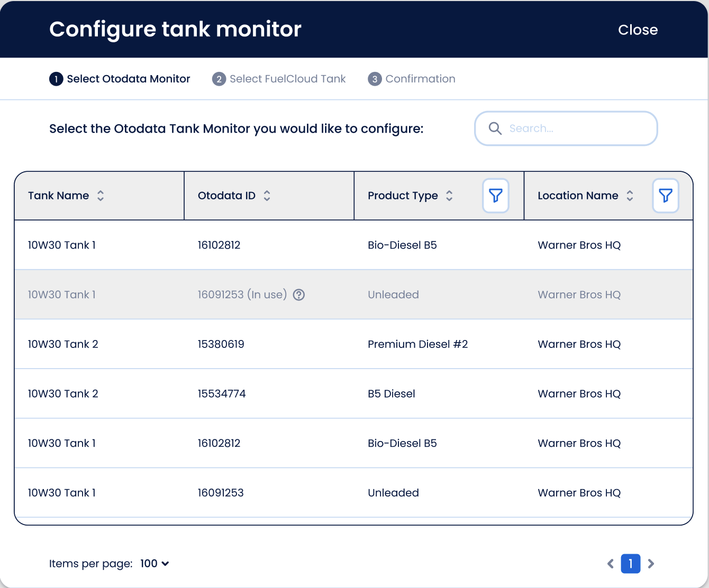Screen dimensions: 709x588
Task: Focus the Search field
Action: click(566, 128)
